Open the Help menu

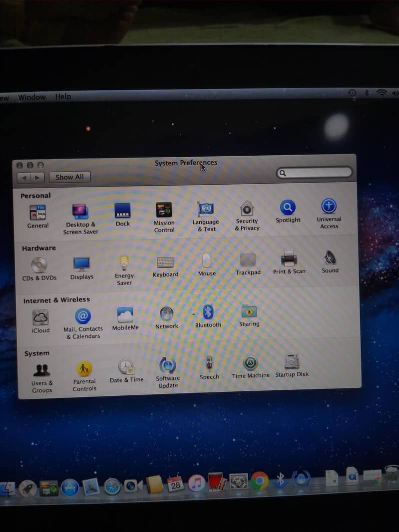click(x=63, y=96)
